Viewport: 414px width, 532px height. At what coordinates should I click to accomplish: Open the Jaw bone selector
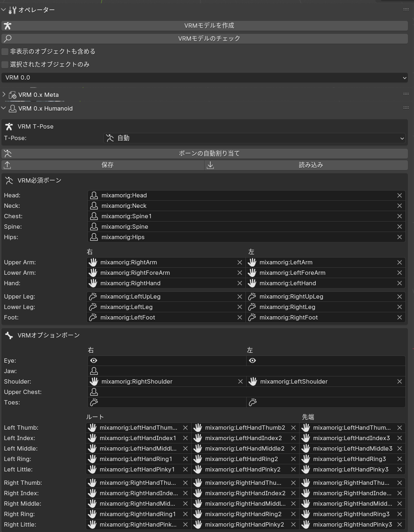(246, 371)
